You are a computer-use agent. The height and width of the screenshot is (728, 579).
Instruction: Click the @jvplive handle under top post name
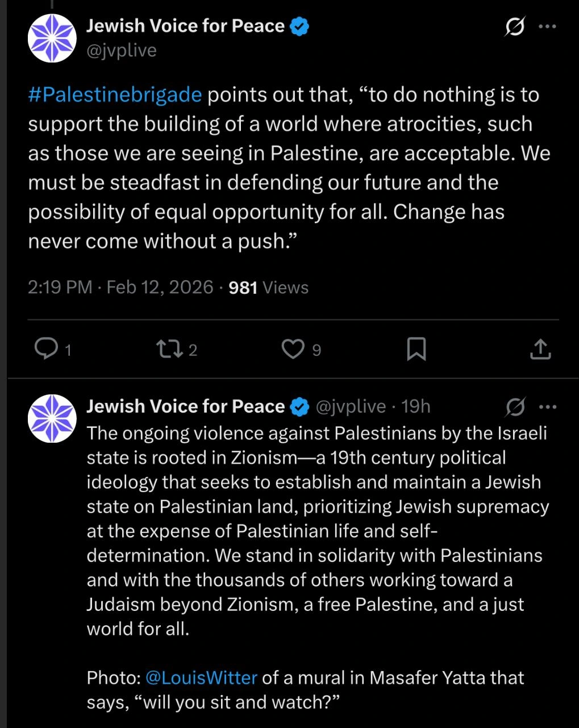pos(121,51)
